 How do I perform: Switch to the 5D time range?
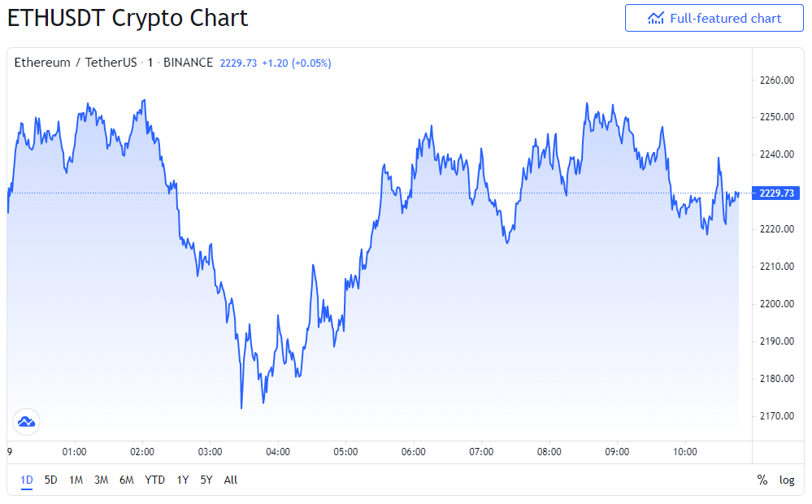(50, 480)
